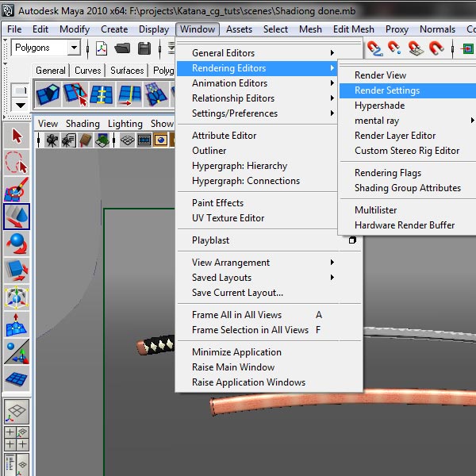Viewport: 476px width, 476px height.
Task: Click the blue grid last-tool icon
Action: point(17,378)
